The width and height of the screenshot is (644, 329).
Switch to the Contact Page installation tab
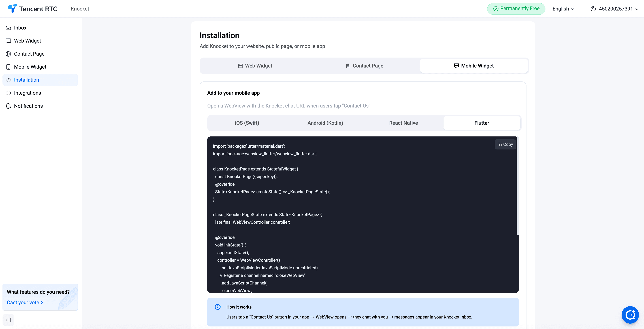[x=364, y=66]
